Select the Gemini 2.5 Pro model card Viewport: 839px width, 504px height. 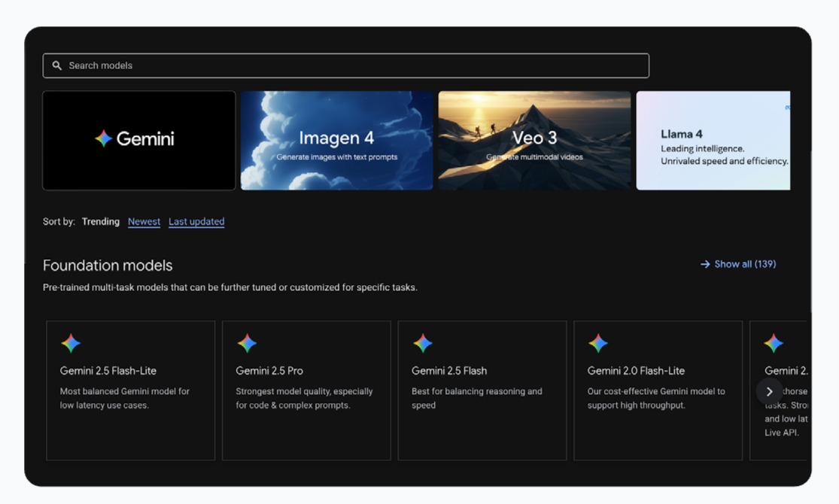pos(306,390)
